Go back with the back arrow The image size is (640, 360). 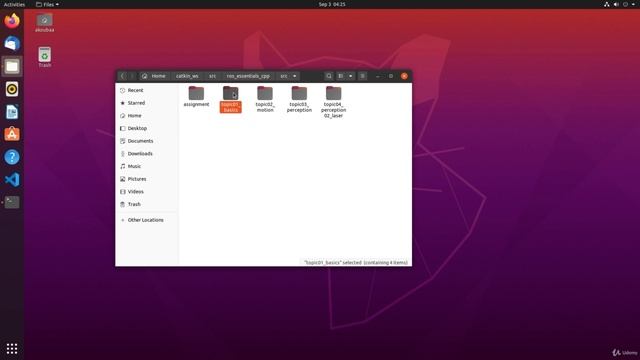pyautogui.click(x=122, y=76)
